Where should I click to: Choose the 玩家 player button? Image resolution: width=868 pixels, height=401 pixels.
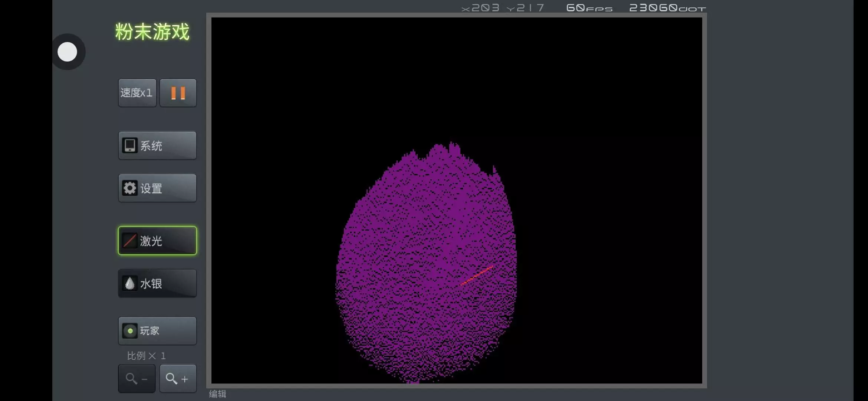[x=157, y=331]
